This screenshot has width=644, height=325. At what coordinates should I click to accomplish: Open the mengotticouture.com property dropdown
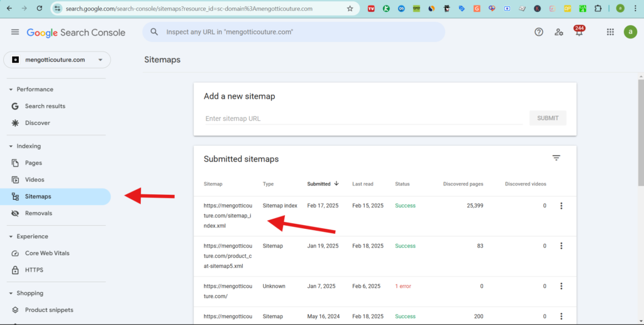[x=57, y=60]
